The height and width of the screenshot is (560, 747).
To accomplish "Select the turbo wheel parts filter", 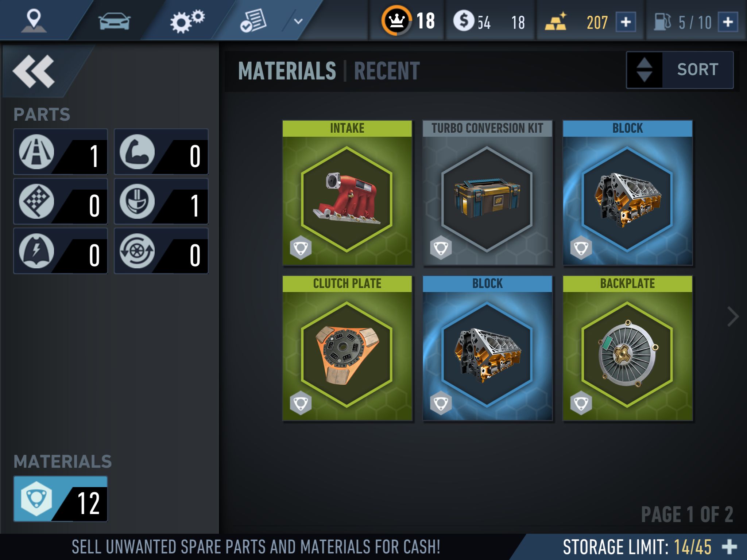I will (x=161, y=251).
